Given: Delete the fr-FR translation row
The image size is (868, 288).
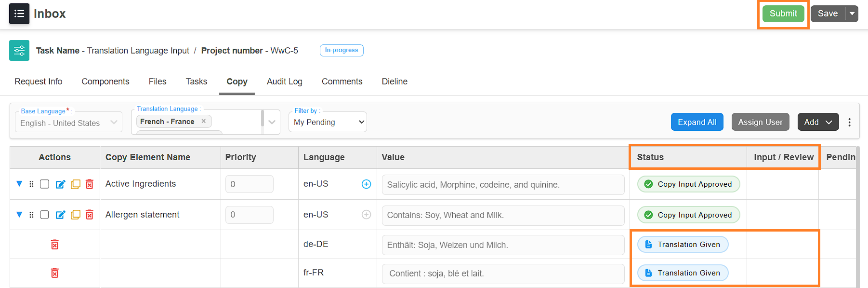Looking at the screenshot, I should (55, 273).
